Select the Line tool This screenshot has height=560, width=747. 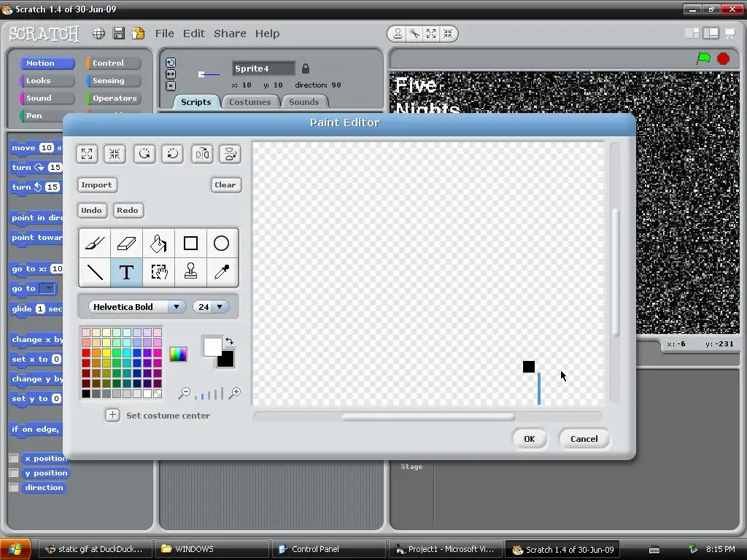coord(95,273)
